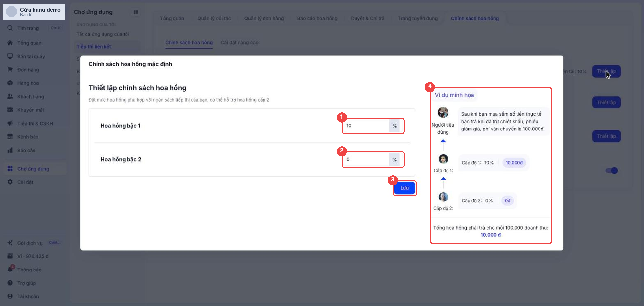Viewport: 644px width, 306px height.
Task: Click Khuyến mãi ticket icon
Action: pos(10,110)
